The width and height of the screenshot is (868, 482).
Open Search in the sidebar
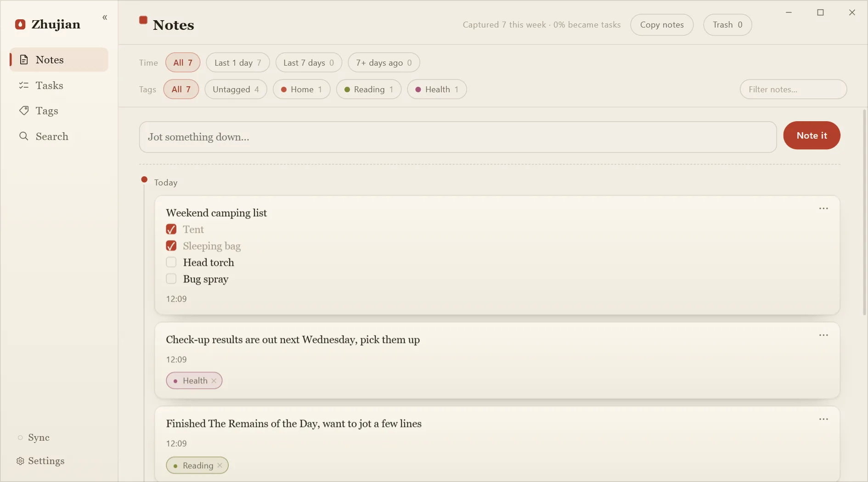point(59,136)
